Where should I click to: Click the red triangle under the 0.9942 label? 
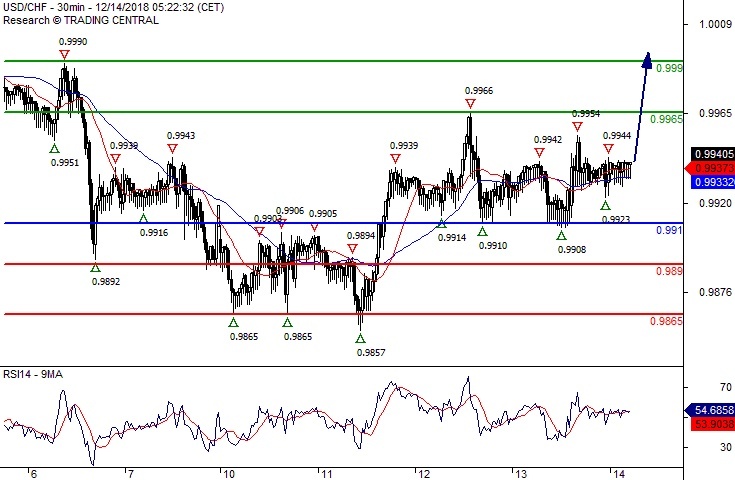tap(540, 152)
